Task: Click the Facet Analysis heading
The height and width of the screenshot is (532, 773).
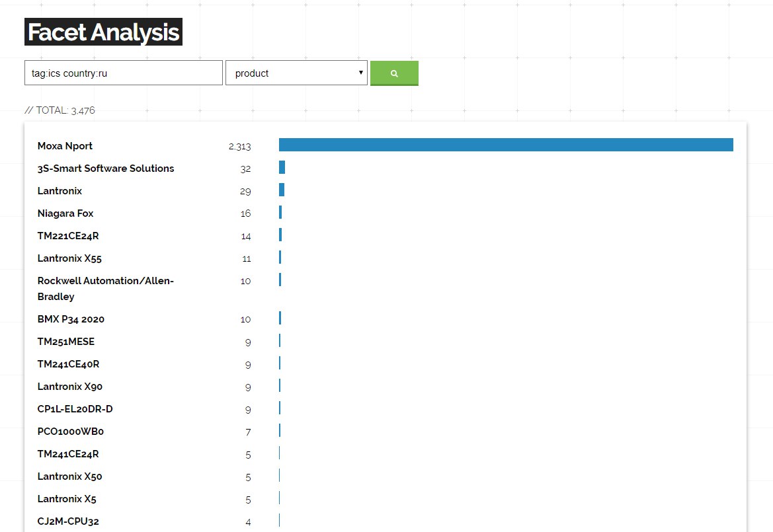Action: (x=104, y=32)
